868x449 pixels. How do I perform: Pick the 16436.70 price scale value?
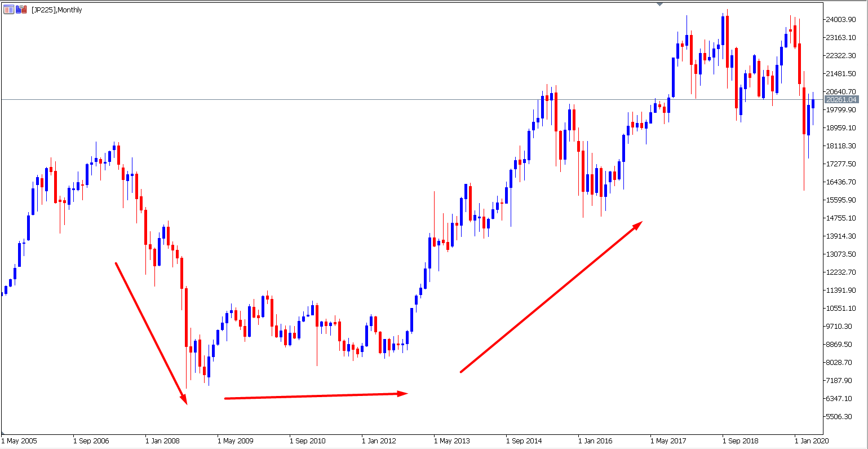pos(841,182)
